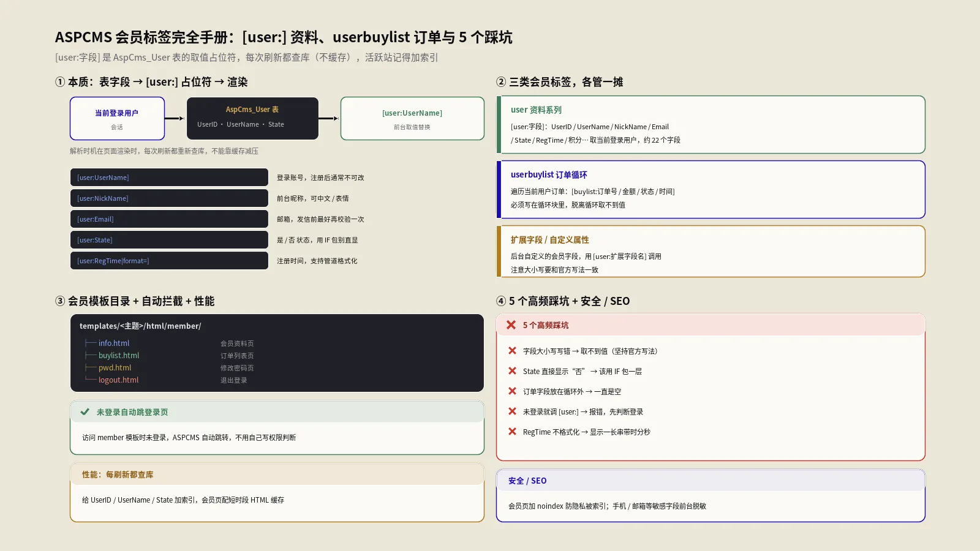Click the heading ④ 5 个高频踩坑 + 安全 / SEO
Screen dimensions: 980x551
click(x=563, y=301)
